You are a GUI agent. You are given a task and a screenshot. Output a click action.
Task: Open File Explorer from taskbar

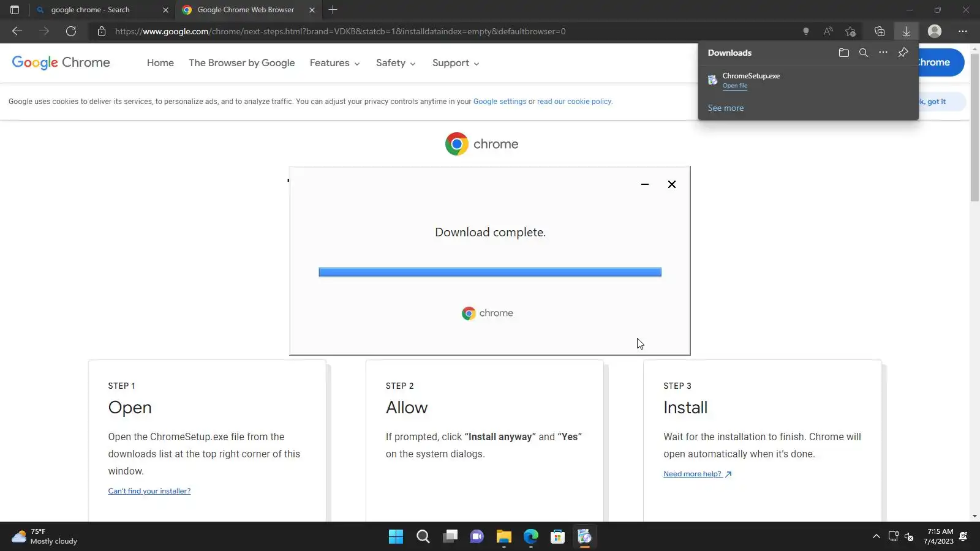[504, 537]
